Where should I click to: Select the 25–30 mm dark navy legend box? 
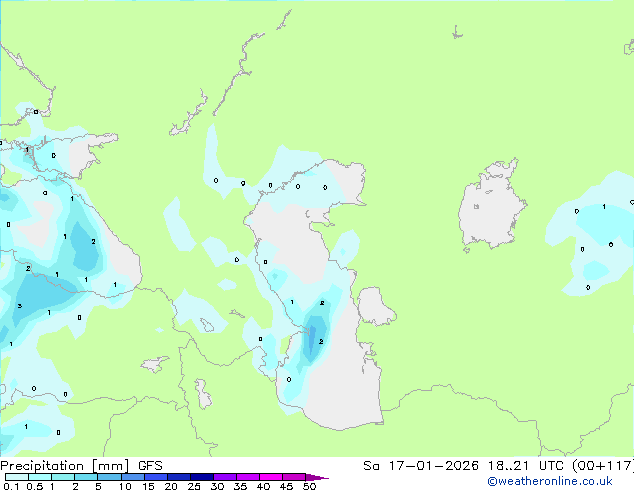click(202, 477)
